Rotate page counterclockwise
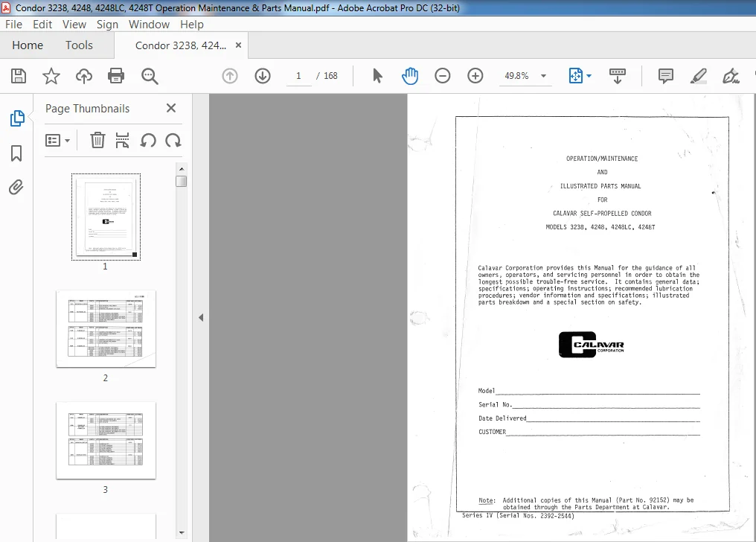This screenshot has height=542, width=756. tap(148, 140)
